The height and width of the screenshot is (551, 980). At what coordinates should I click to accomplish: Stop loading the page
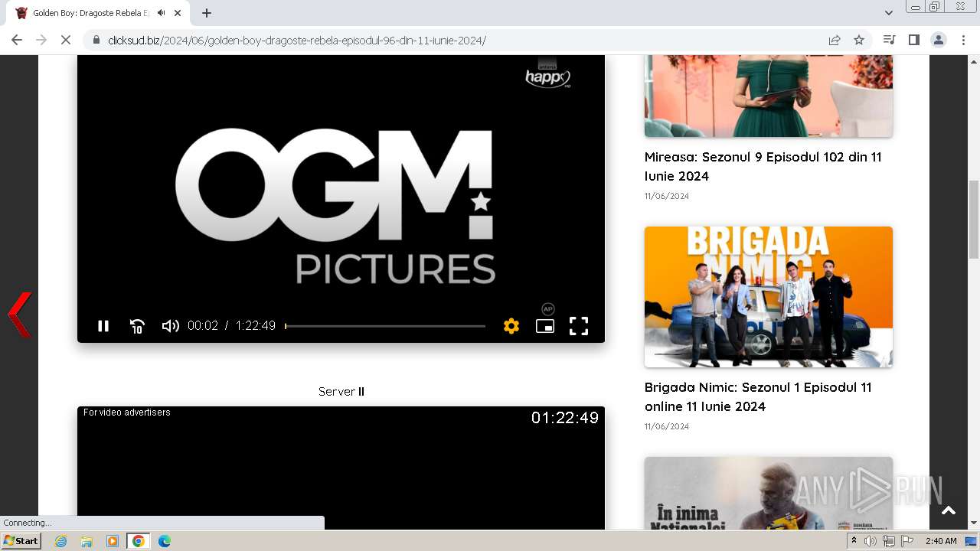pos(66,40)
